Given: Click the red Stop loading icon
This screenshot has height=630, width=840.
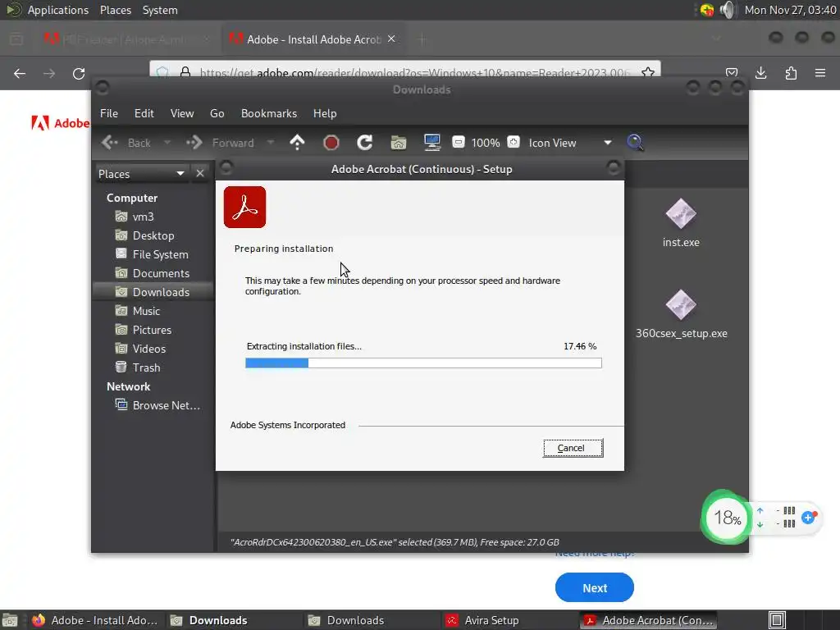Looking at the screenshot, I should pos(331,143).
